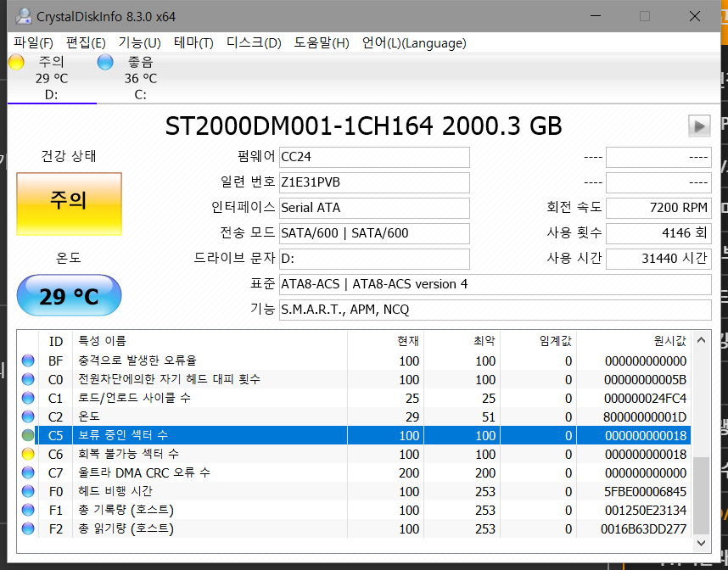
Task: Open the 도움말(H) menu
Action: point(322,43)
